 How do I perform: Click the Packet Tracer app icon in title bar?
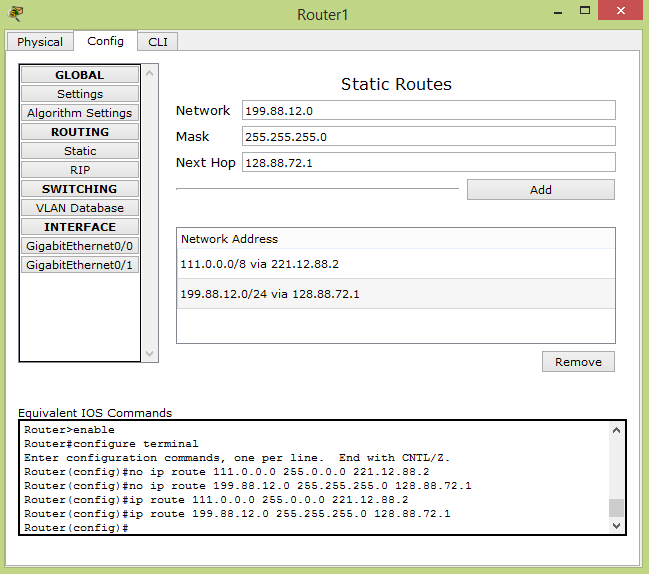point(15,13)
